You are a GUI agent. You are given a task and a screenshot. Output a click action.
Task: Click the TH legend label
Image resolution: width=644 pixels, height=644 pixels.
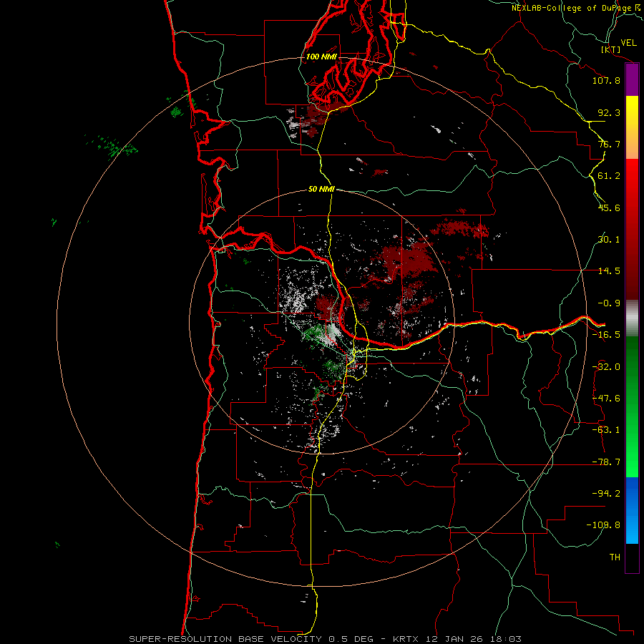pos(615,557)
